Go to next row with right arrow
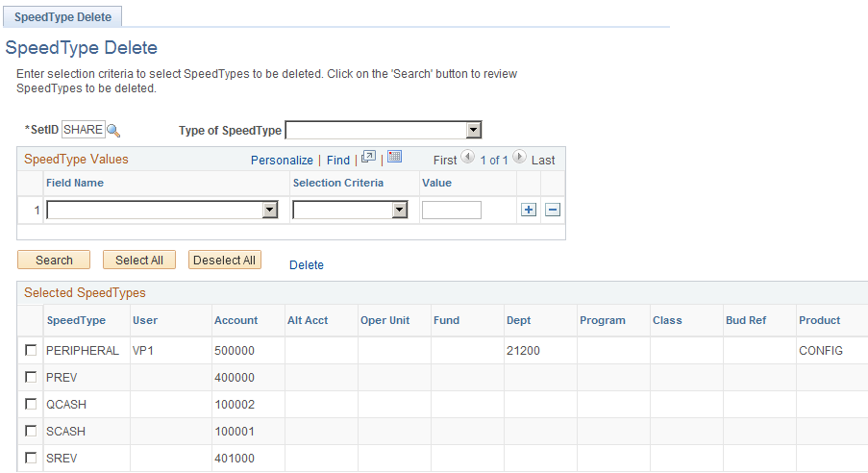The height and width of the screenshot is (473, 868). click(x=519, y=158)
